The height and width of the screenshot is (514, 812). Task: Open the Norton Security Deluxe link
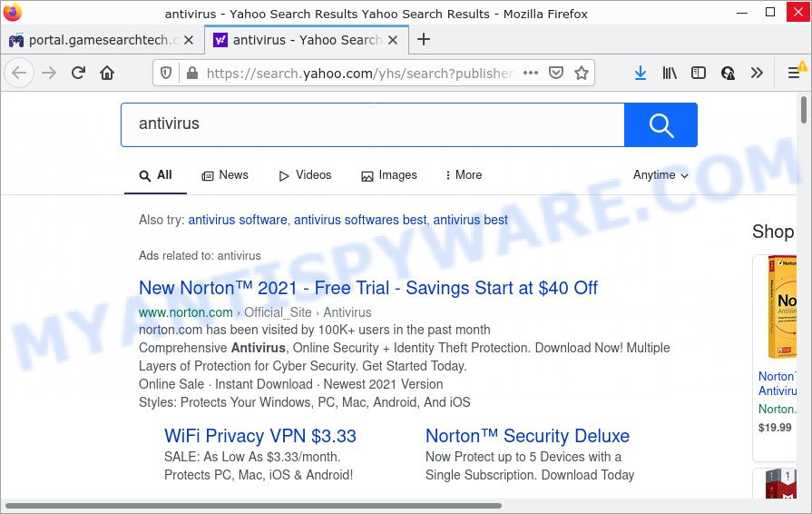click(x=527, y=436)
